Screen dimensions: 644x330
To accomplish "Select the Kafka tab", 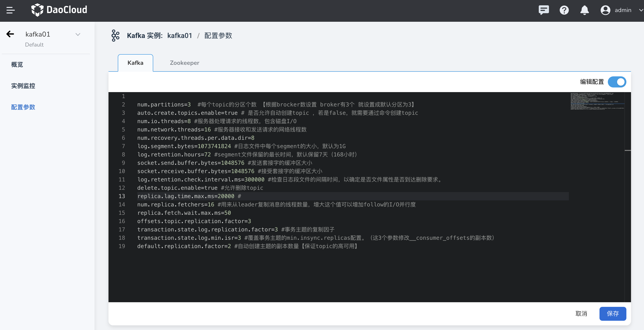I will click(x=135, y=63).
